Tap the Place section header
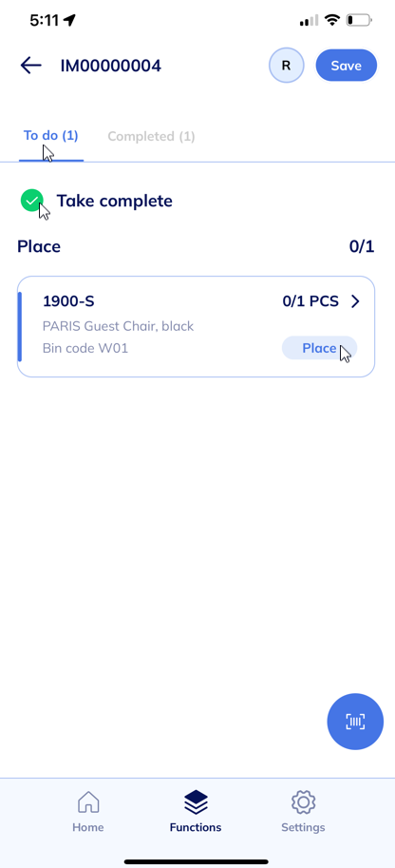 point(39,246)
